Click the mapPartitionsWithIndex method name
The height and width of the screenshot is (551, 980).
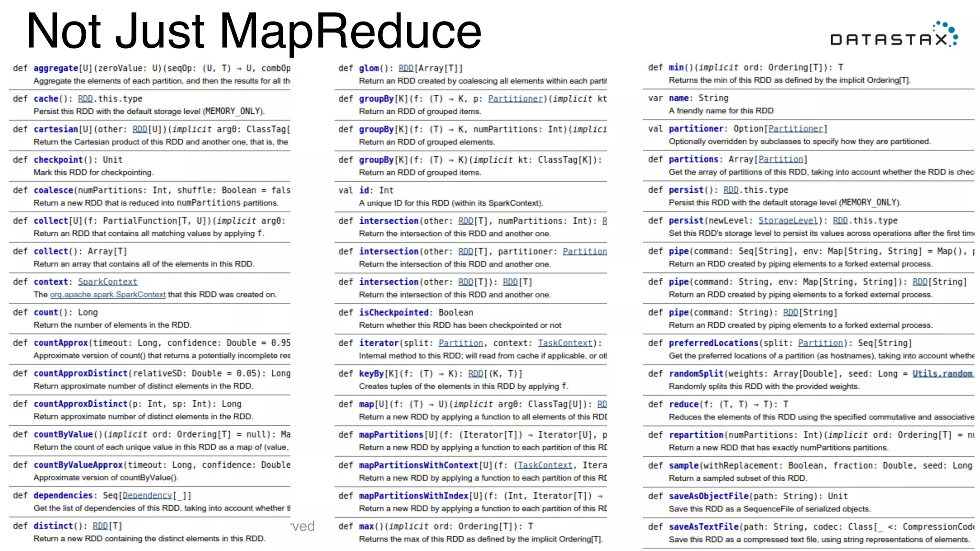coord(413,496)
